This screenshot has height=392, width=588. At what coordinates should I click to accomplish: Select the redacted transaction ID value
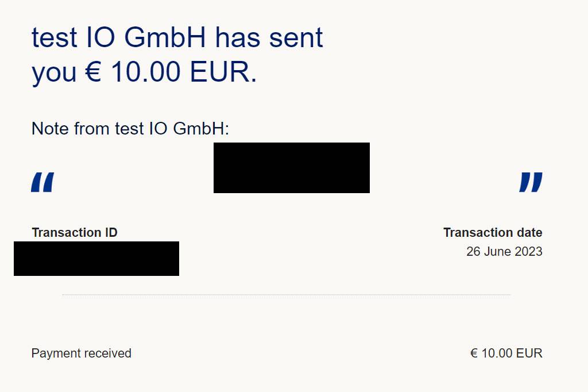96,259
